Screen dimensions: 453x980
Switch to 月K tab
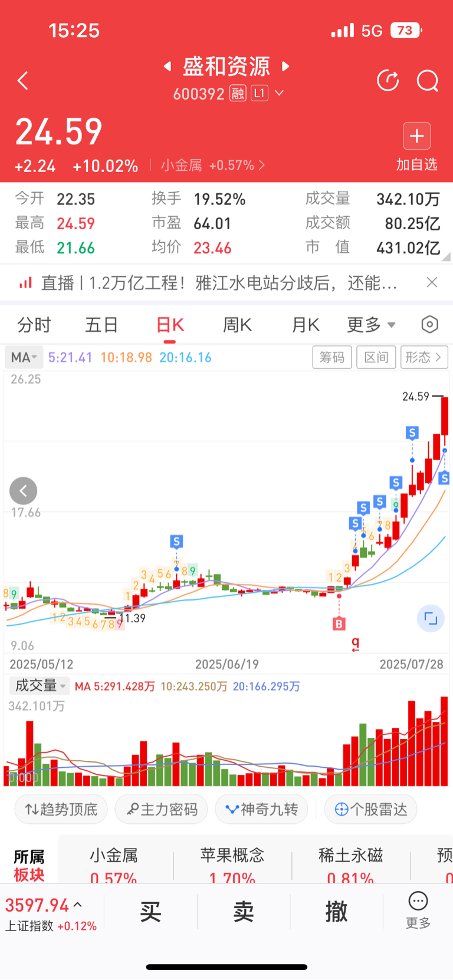pyautogui.click(x=306, y=325)
